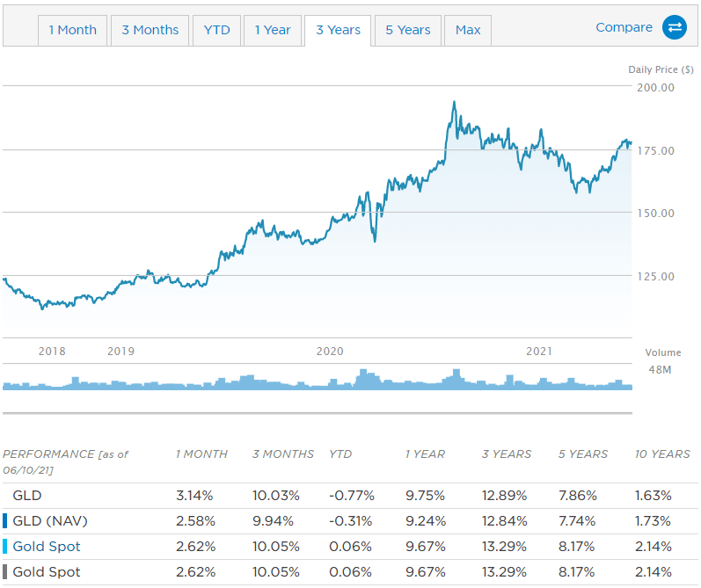Click the Daily Price ($) axis title
Viewport: 701px width, 588px height.
pyautogui.click(x=661, y=69)
